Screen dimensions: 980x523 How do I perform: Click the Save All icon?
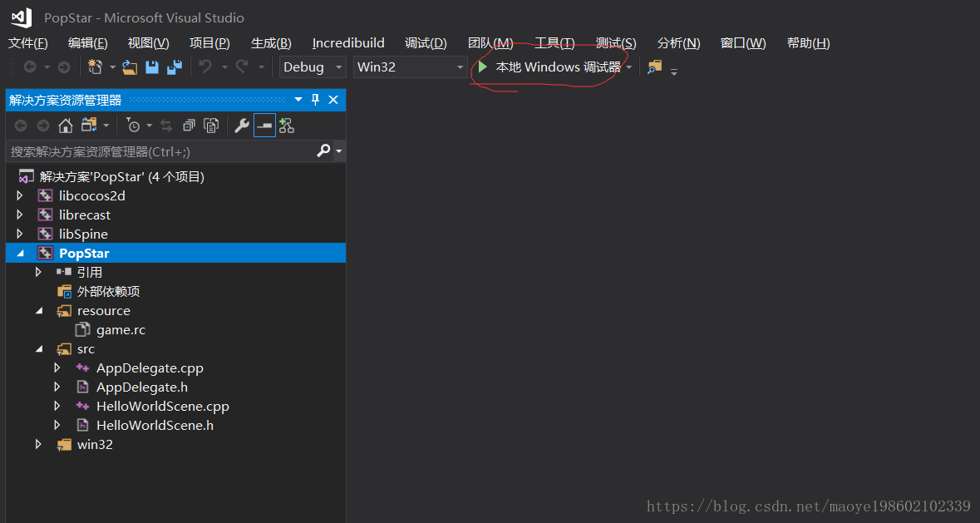(175, 67)
